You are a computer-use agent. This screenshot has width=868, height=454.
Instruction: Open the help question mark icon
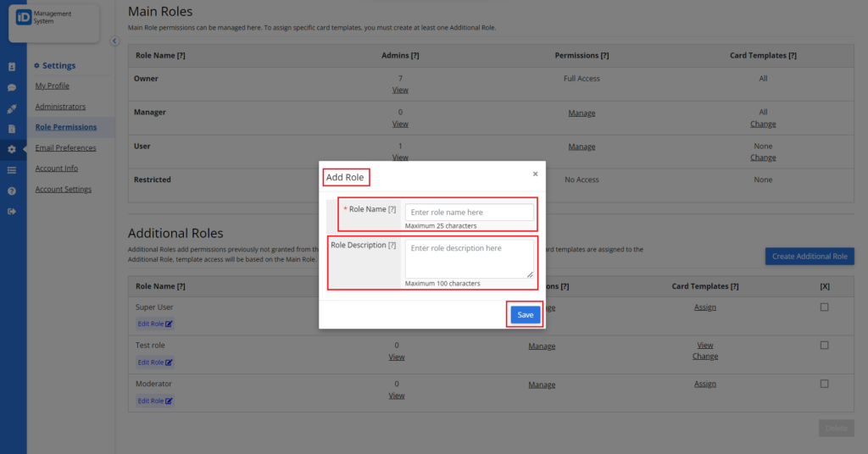click(x=12, y=191)
